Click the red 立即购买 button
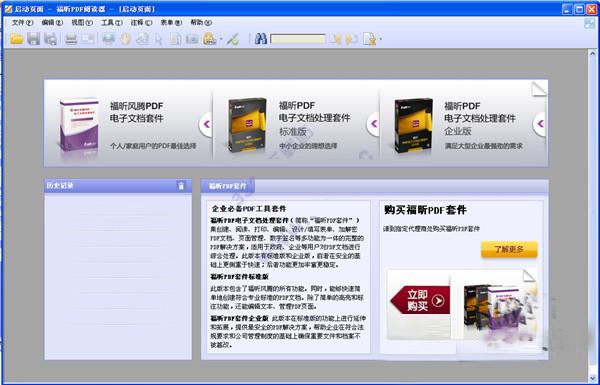 [x=420, y=300]
